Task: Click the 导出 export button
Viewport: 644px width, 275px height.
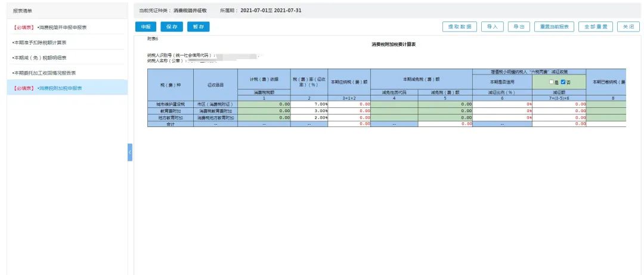Action: [519, 27]
